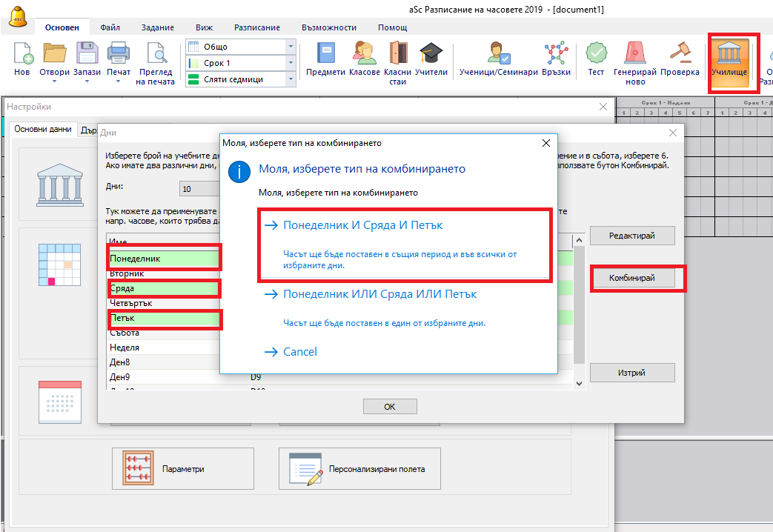
Task: Click the Редактирай button
Action: (631, 236)
